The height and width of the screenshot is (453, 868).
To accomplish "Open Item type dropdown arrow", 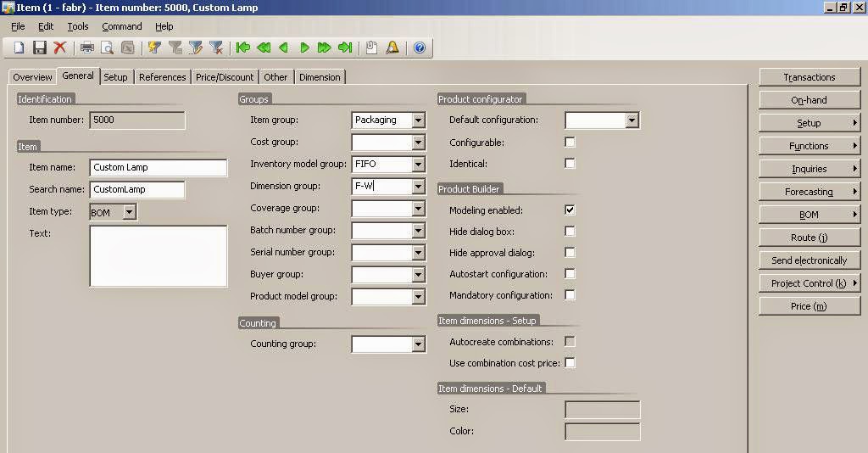I will click(129, 212).
